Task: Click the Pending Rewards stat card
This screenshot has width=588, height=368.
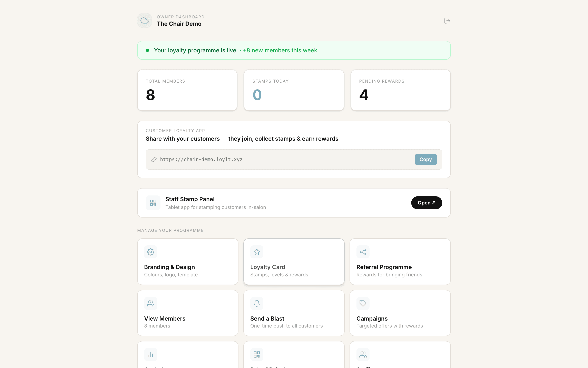Action: [401, 90]
